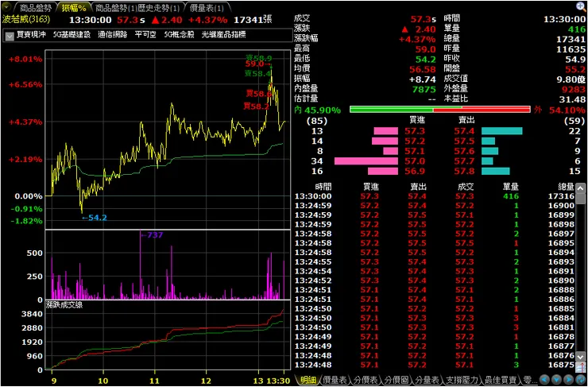Click the 時間 column header in tick list
The height and width of the screenshot is (387, 588).
pos(323,187)
